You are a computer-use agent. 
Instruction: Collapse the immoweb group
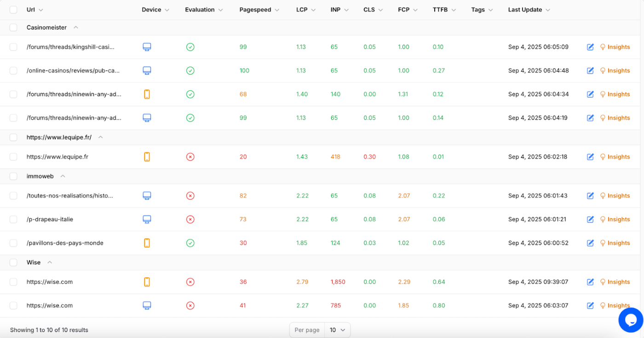coord(63,176)
